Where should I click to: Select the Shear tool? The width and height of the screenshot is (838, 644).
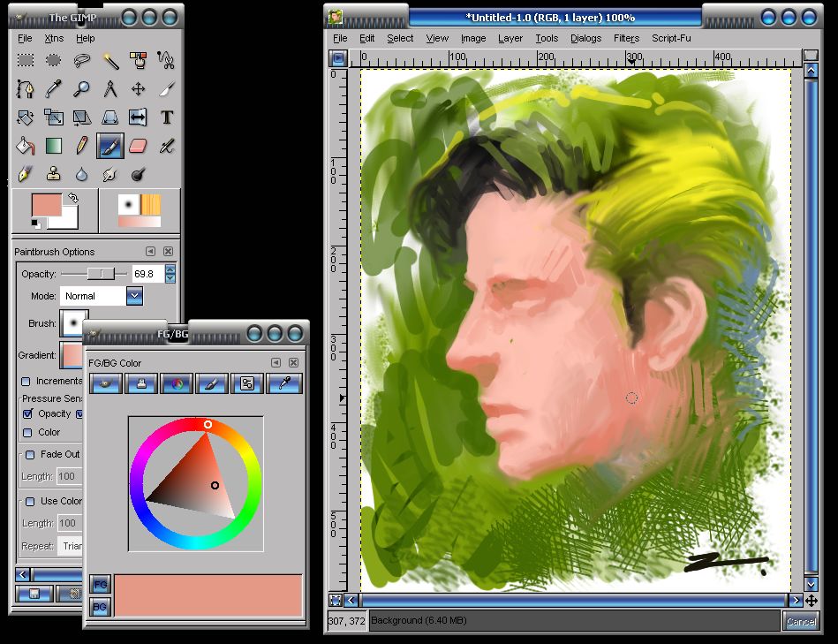82,117
